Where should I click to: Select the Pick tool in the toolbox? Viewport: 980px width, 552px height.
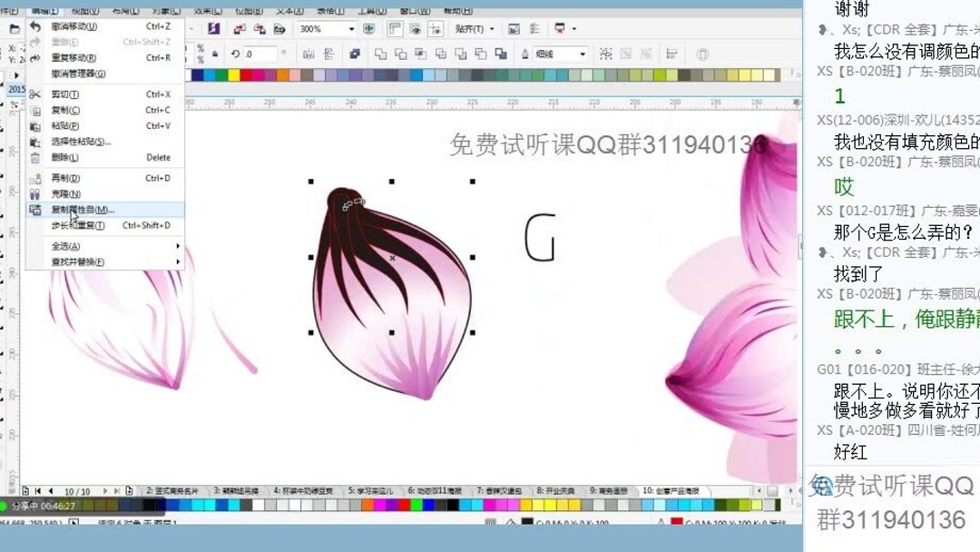coord(5,82)
